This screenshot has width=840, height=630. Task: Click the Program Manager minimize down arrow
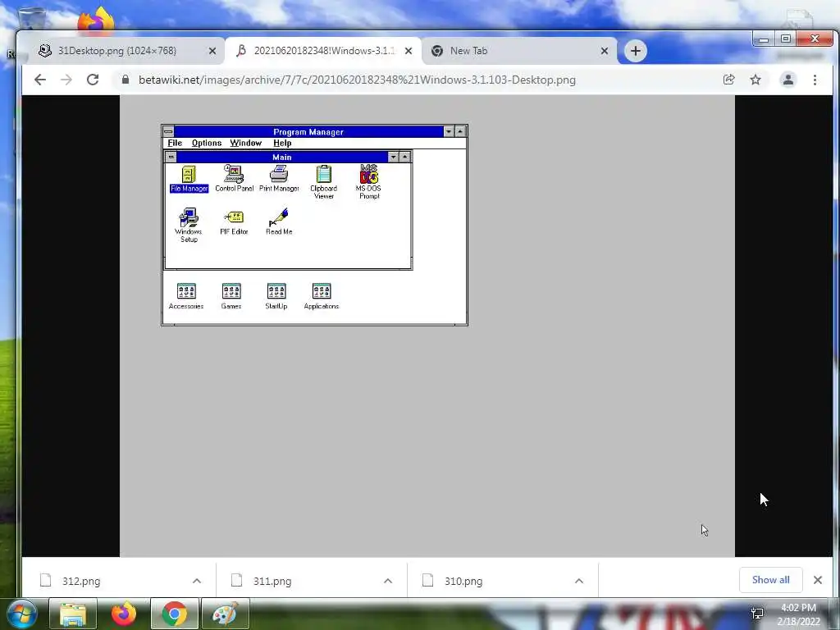[x=449, y=132]
